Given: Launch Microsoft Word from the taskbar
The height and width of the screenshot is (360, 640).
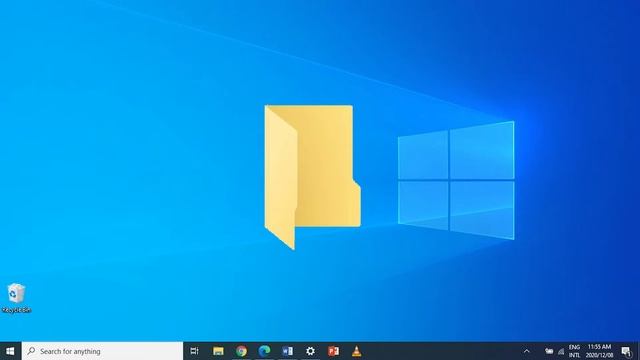Looking at the screenshot, I should (x=287, y=351).
